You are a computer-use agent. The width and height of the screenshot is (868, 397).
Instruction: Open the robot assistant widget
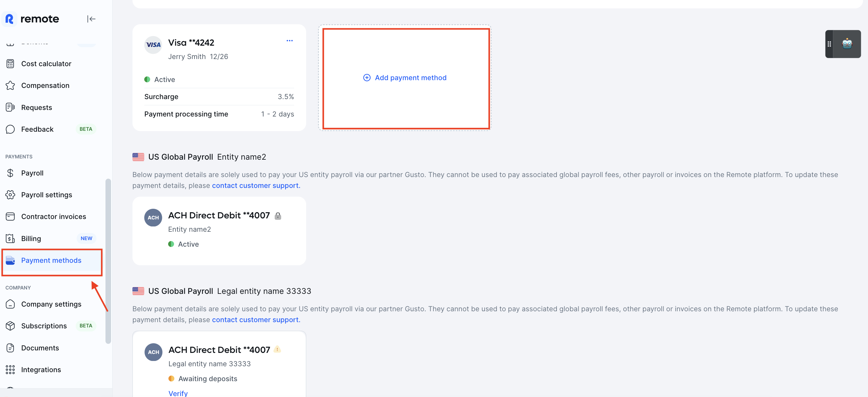[x=847, y=44]
